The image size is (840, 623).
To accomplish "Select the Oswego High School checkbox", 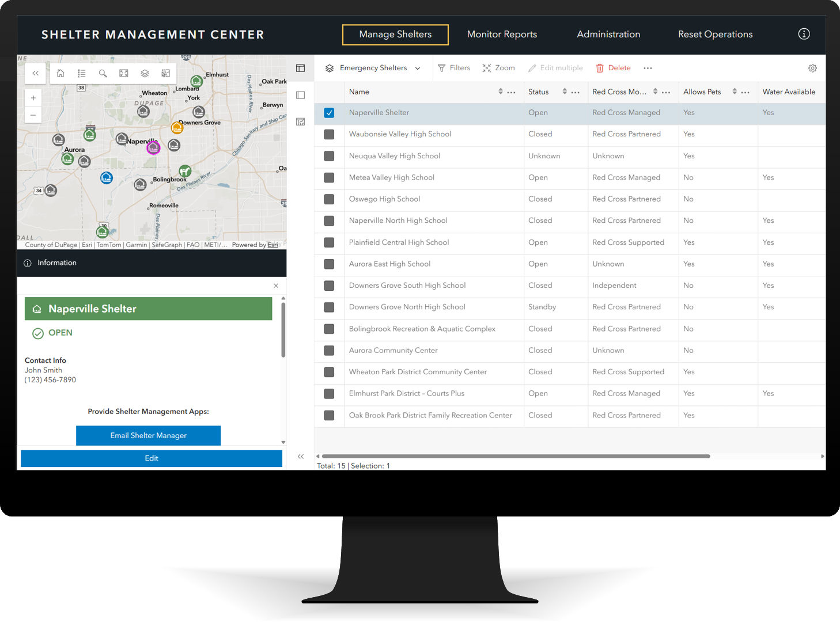I will 329,200.
